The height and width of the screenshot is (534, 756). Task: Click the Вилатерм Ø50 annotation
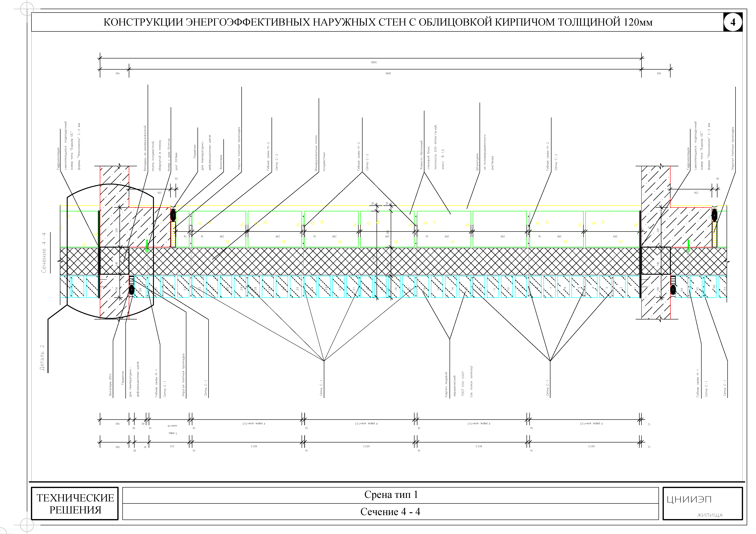pyautogui.click(x=110, y=385)
